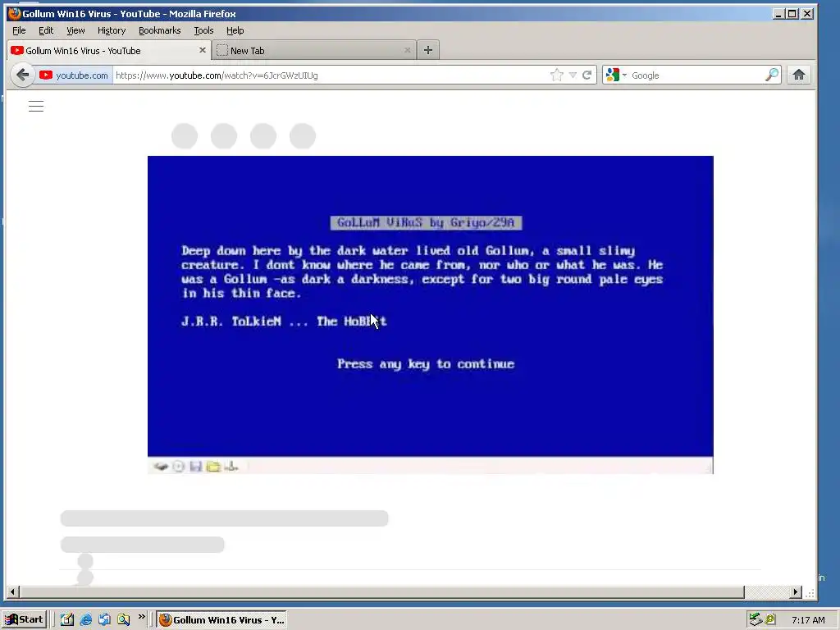The image size is (840, 630).
Task: Open the View menu
Action: pyautogui.click(x=75, y=30)
